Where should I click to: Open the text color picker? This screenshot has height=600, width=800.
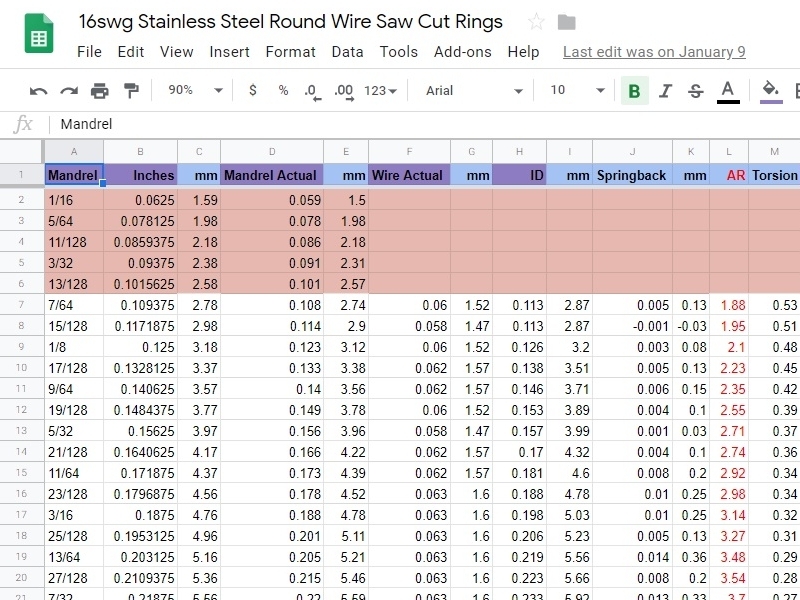point(728,91)
